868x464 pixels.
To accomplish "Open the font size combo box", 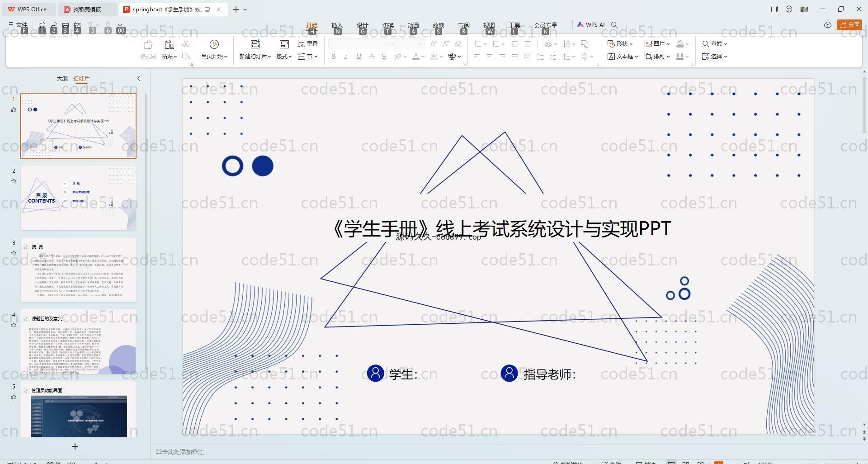I will pyautogui.click(x=411, y=44).
